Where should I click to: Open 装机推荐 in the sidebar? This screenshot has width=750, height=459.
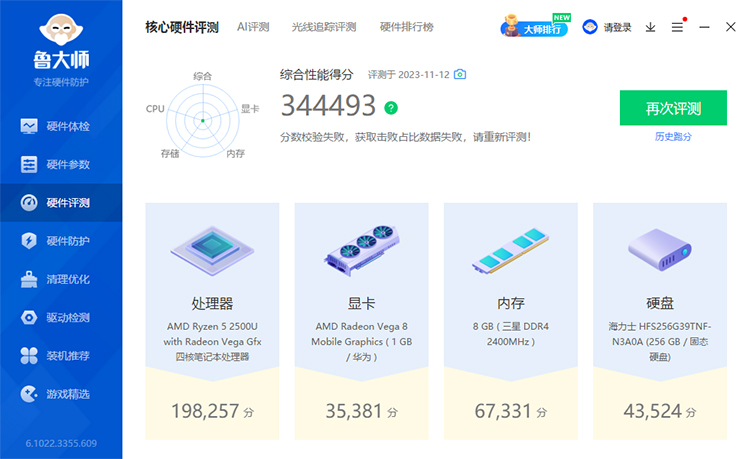61,356
